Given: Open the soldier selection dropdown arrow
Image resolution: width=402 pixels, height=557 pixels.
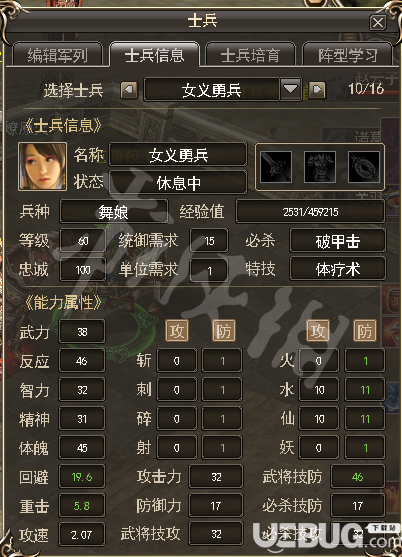Looking at the screenshot, I should [x=291, y=89].
